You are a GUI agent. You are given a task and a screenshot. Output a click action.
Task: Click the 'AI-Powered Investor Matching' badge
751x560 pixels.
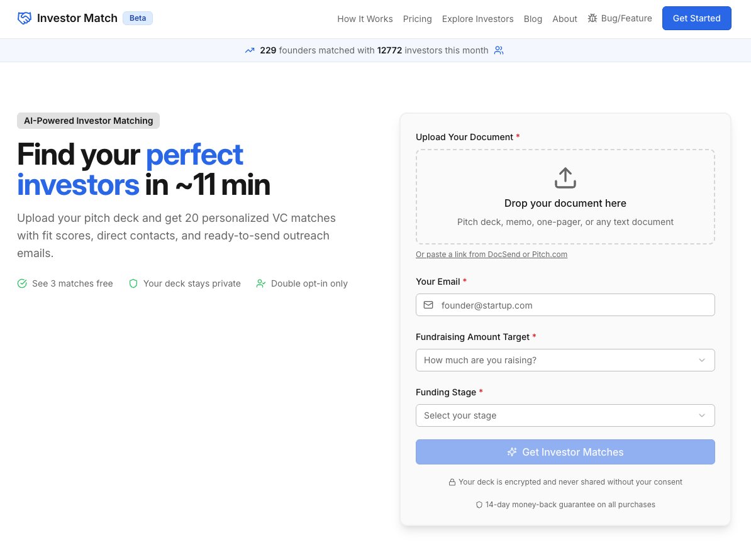[89, 121]
